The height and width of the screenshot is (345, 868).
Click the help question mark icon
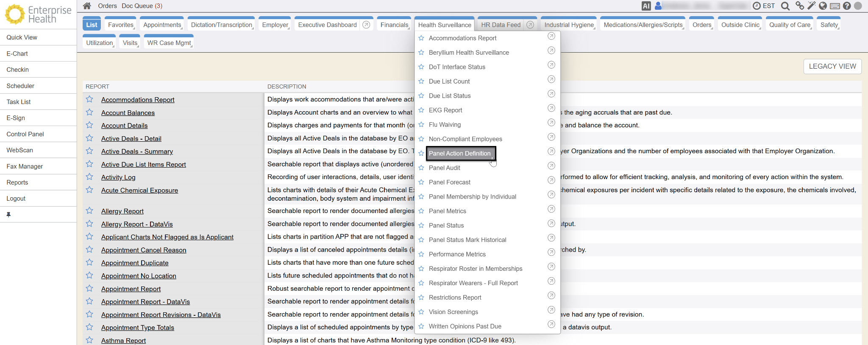[847, 6]
